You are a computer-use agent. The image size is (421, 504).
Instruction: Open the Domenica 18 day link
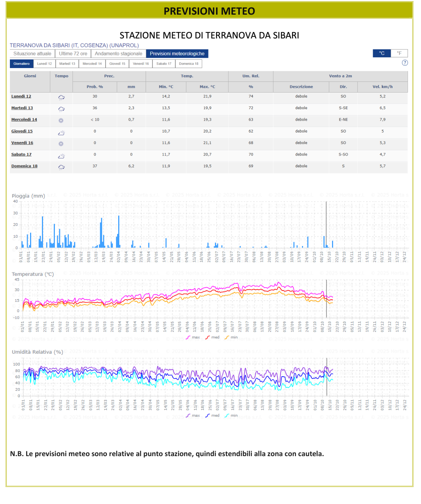(x=25, y=166)
